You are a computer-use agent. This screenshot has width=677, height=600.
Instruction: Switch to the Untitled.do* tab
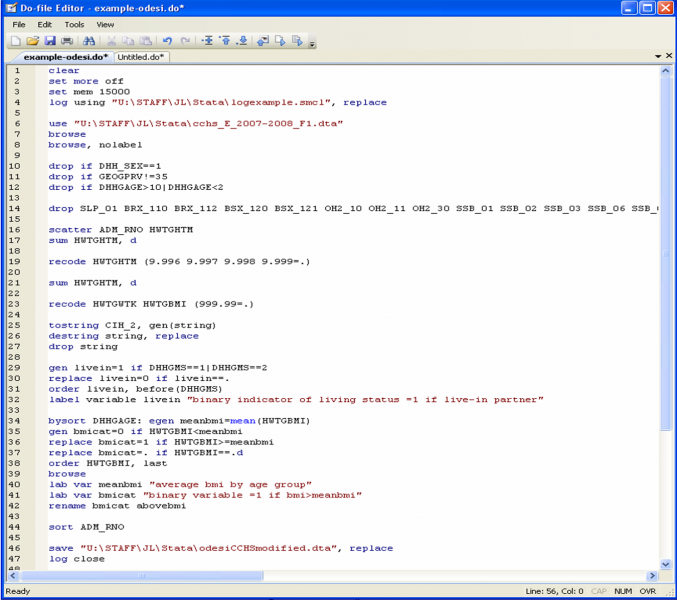click(x=141, y=57)
